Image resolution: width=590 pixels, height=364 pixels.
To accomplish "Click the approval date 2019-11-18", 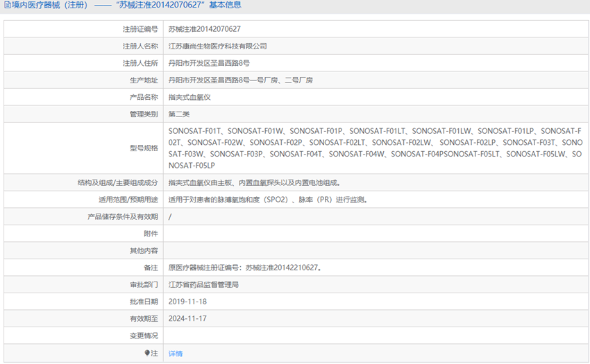I will click(187, 302).
